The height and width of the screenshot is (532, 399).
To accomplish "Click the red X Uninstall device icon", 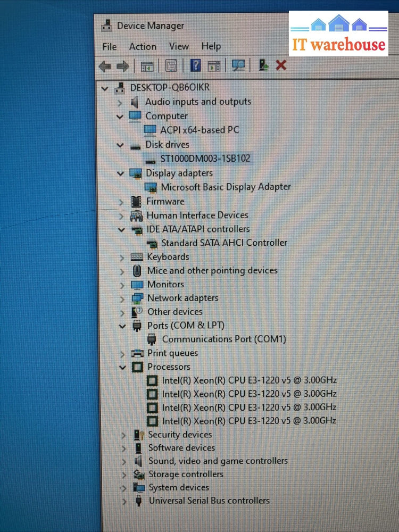I will click(x=281, y=65).
